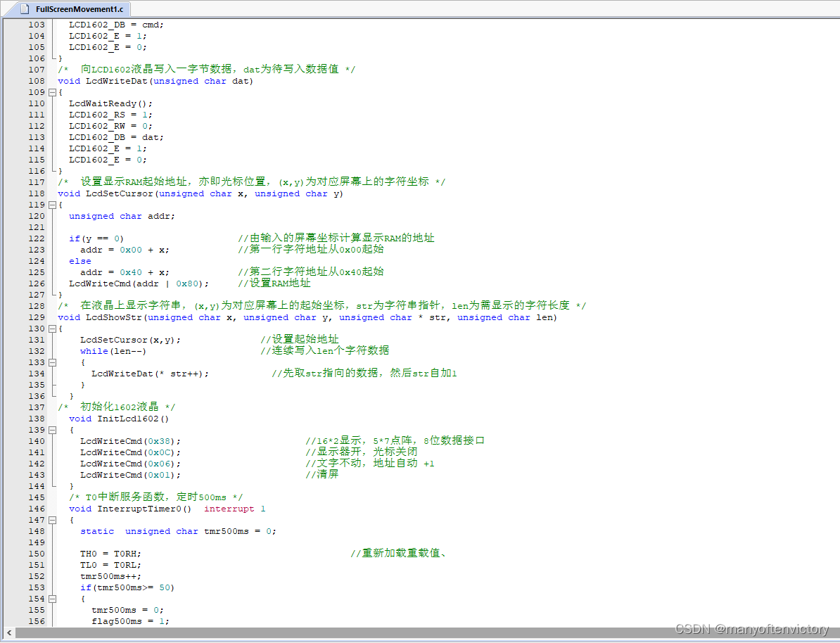Click 'if(tmr500ms>= 50)' on line 153

tap(127, 587)
